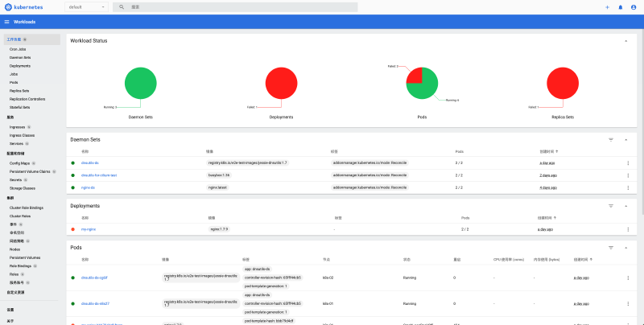Filter the Pods list
This screenshot has width=644, height=325.
[611, 248]
